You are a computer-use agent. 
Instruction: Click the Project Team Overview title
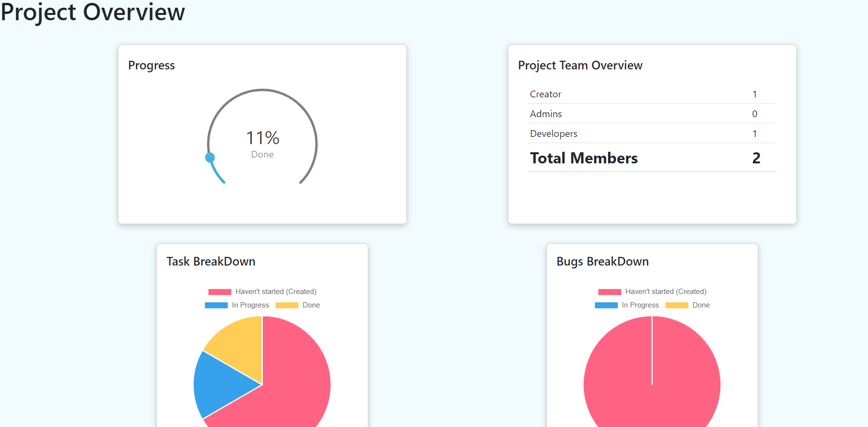pos(580,66)
